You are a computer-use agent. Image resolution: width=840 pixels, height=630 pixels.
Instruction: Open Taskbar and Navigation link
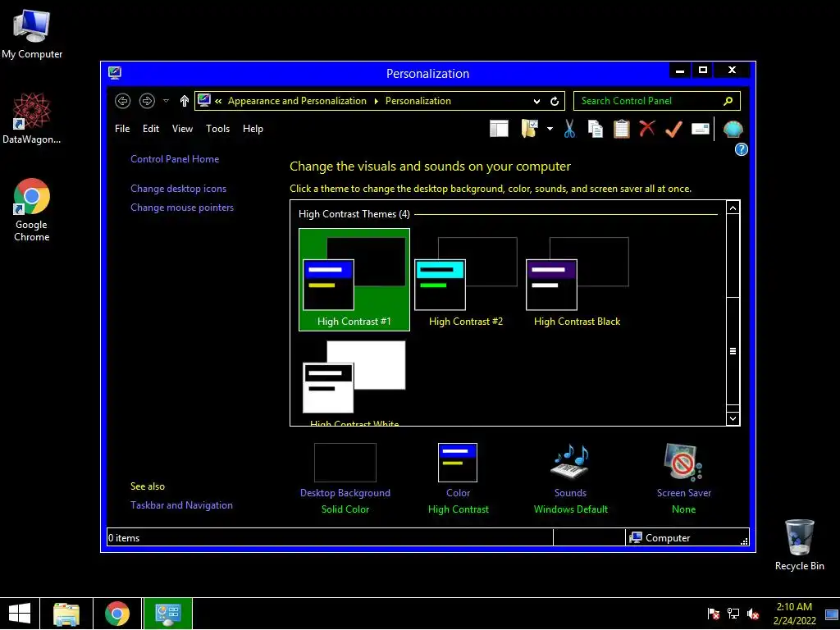click(181, 505)
